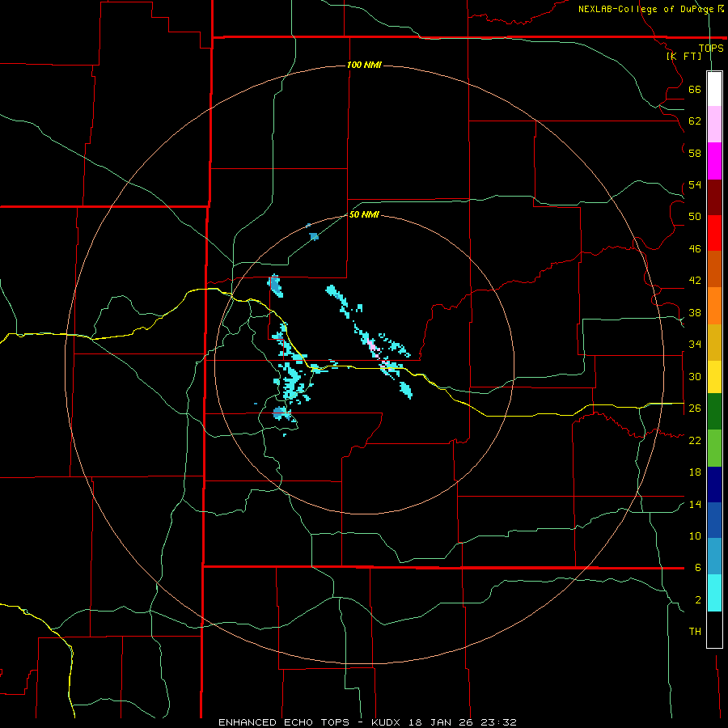Pick the bright orange legend swatch

coord(714,306)
